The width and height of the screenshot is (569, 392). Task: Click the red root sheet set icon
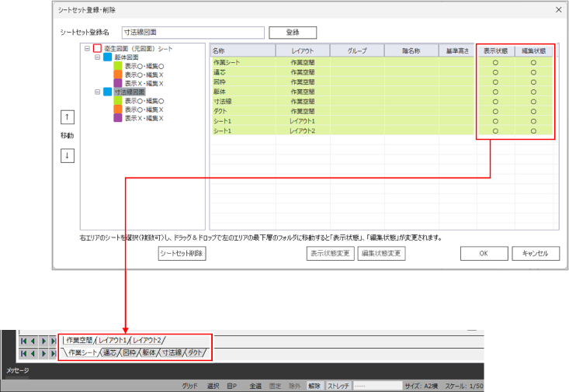97,49
